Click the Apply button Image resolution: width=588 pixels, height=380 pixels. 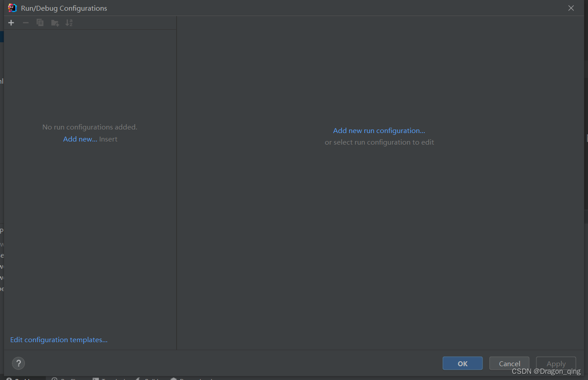click(x=556, y=364)
